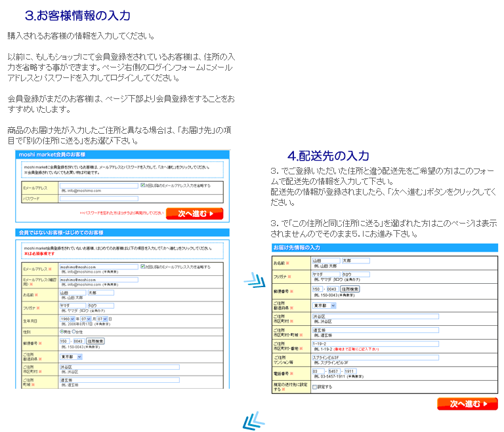This screenshot has width=504, height=432.
Task: Expand 東京都 prefecture dropdown in customer form
Action: (x=71, y=357)
